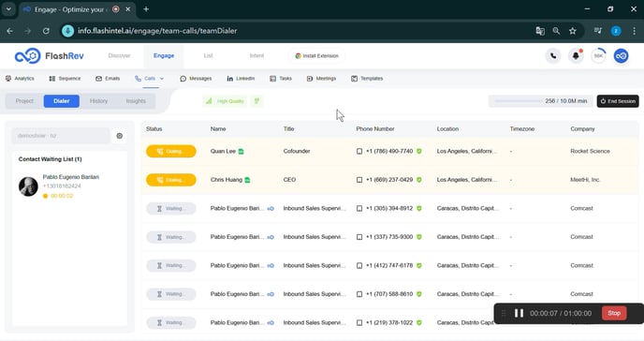Switch to the History sub-tab
Image resolution: width=644 pixels, height=341 pixels.
click(98, 101)
